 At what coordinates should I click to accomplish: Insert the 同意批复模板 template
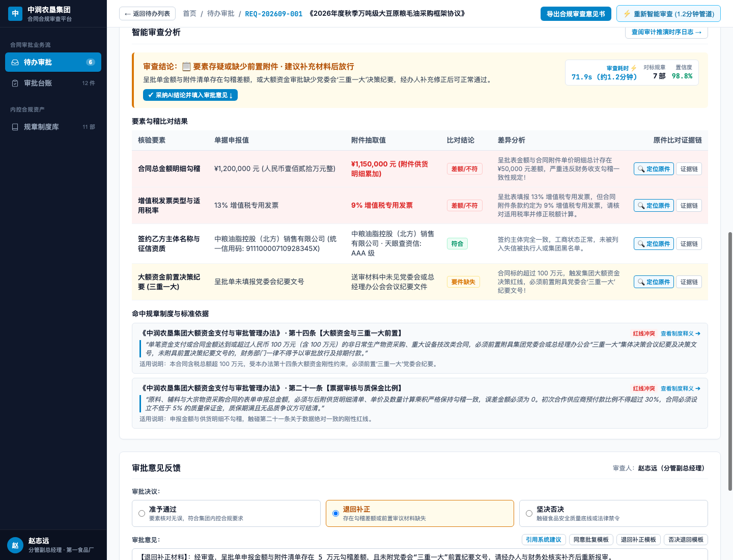point(591,540)
